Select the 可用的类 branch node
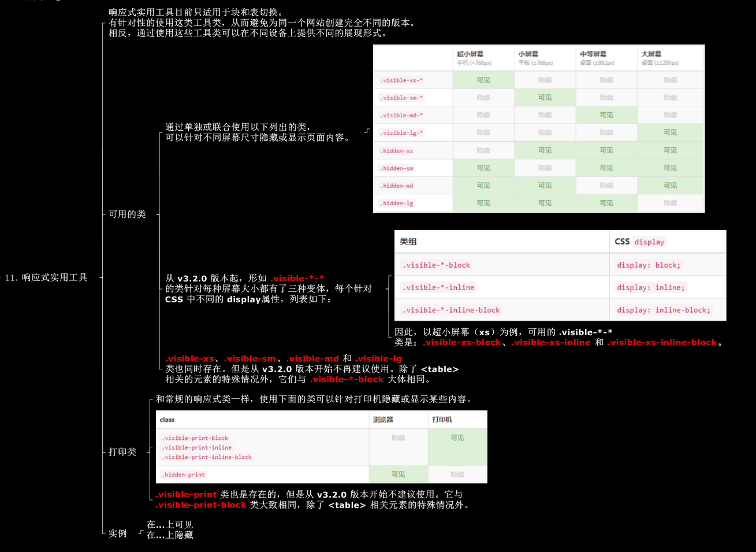 click(x=127, y=214)
